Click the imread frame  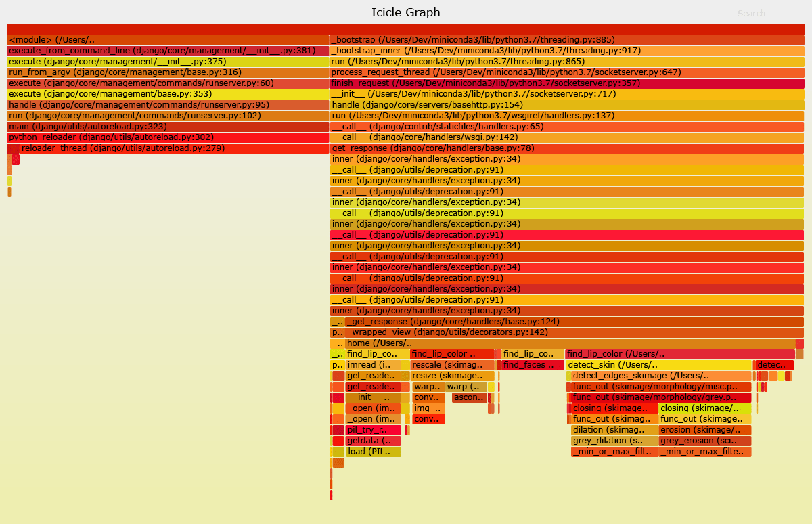(x=373, y=365)
